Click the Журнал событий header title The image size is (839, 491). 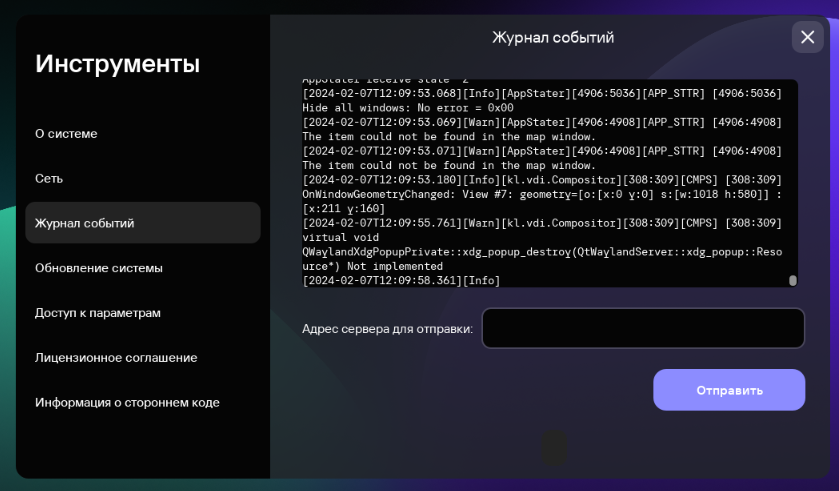(x=552, y=37)
